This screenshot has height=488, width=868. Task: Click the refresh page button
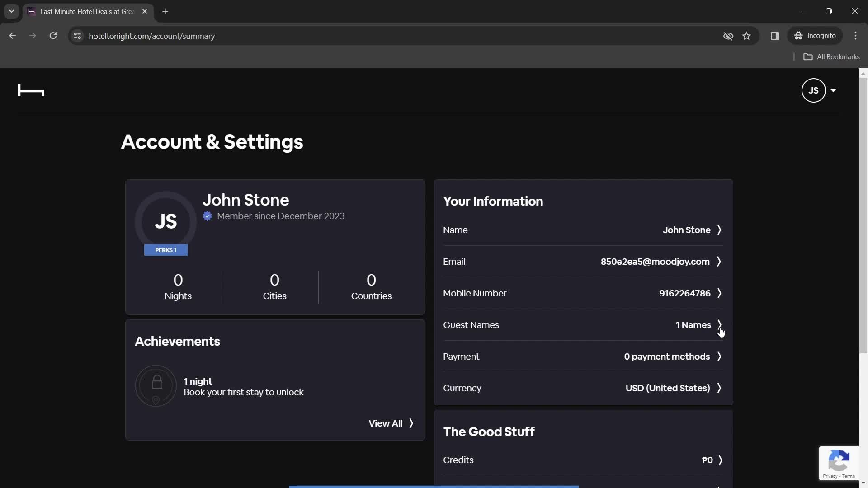point(53,36)
